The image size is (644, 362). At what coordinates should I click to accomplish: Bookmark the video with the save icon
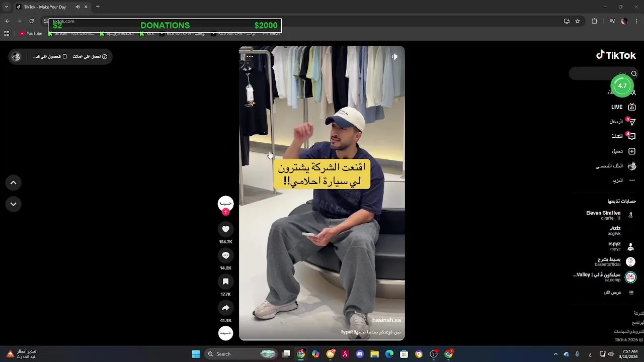(225, 282)
